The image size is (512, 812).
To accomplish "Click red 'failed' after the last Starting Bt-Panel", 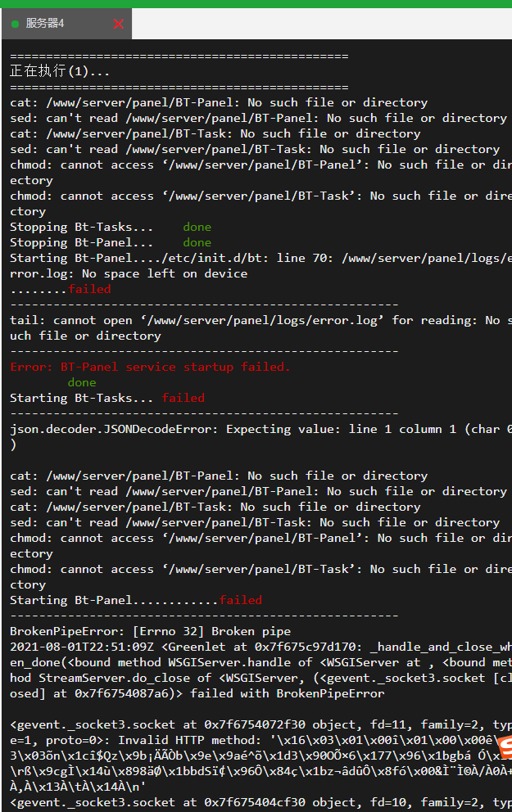I will [241, 600].
